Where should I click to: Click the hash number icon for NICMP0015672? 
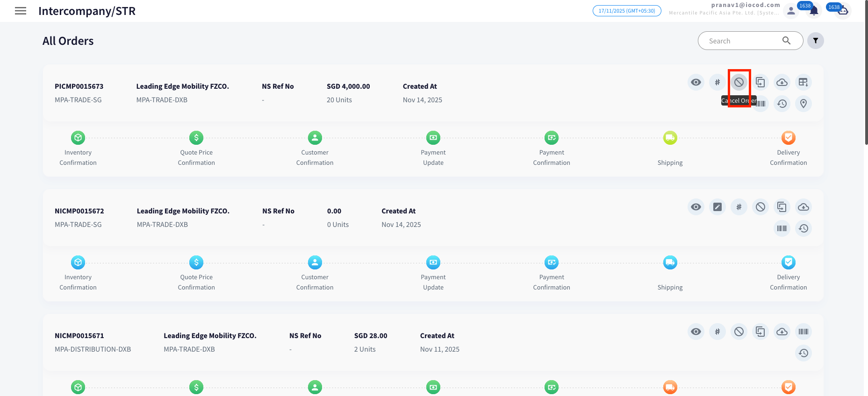(739, 207)
